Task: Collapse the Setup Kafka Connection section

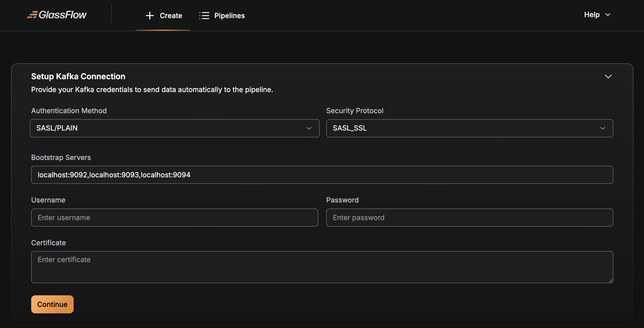Action: point(608,76)
